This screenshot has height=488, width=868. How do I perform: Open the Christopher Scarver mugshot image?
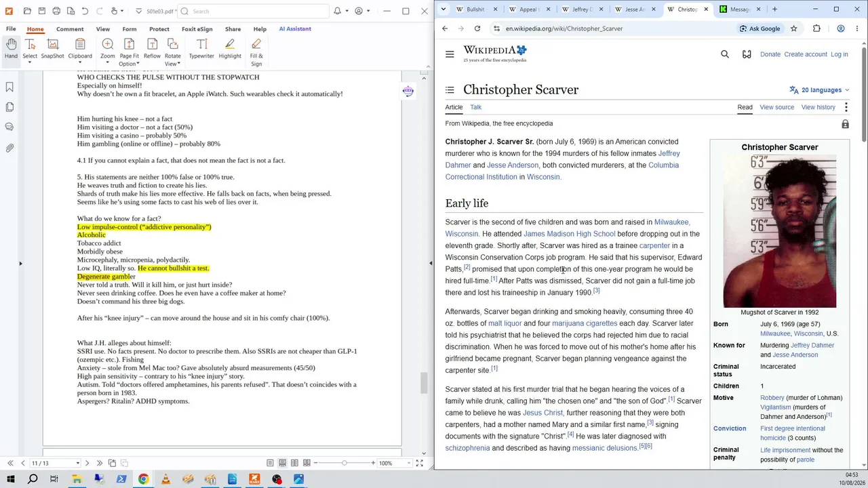coord(779,231)
